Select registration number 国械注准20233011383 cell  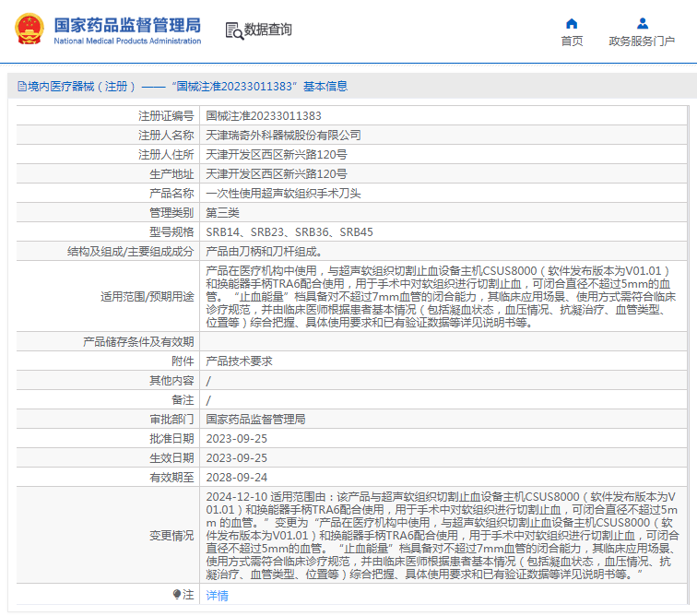264,116
